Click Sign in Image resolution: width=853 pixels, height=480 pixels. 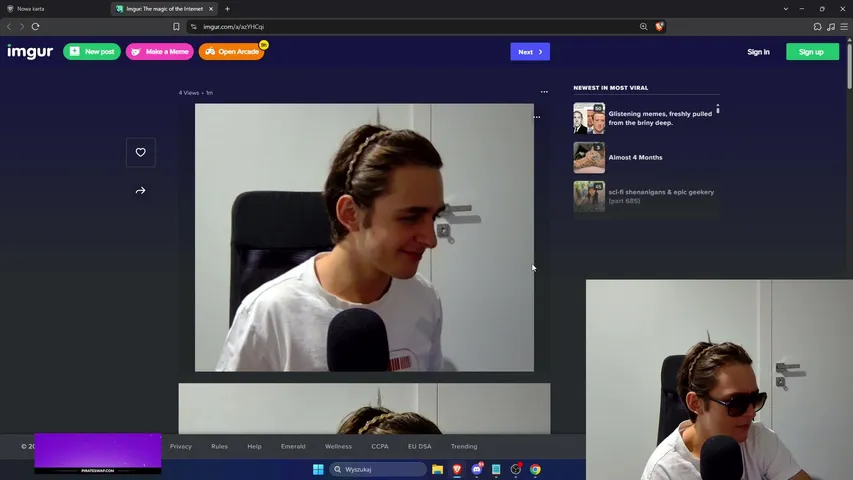[x=758, y=52]
